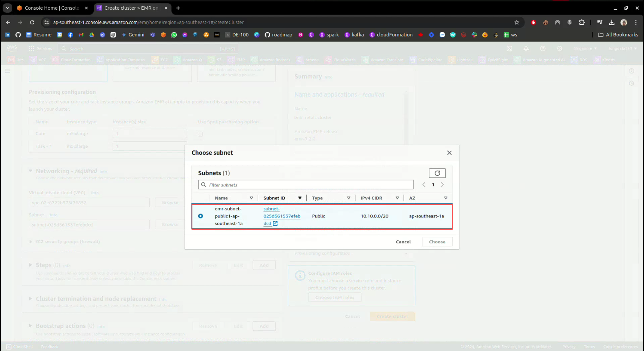Confirm subnet with Choose button
Screen dimensions: 644x351
[x=437, y=242]
